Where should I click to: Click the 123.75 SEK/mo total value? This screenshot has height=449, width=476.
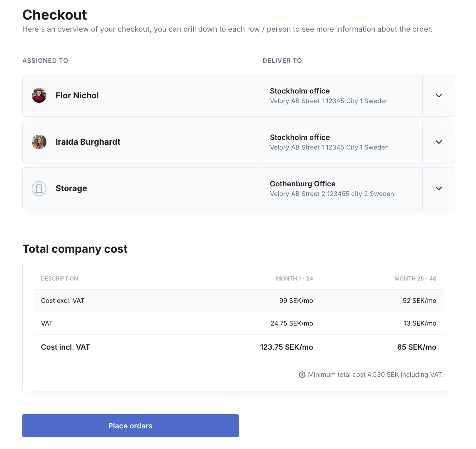(286, 347)
